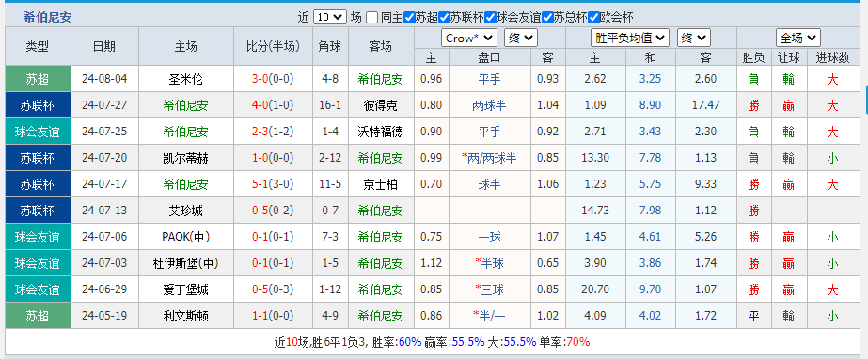Image resolution: width=868 pixels, height=359 pixels.
Task: Open the 终 dropdown next to Crow*
Action: pyautogui.click(x=521, y=39)
